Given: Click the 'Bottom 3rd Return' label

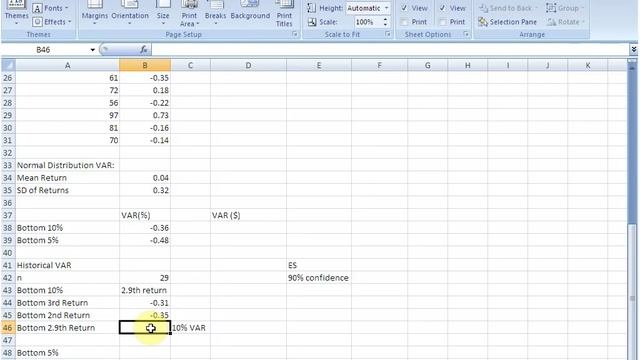Looking at the screenshot, I should [x=67, y=303].
